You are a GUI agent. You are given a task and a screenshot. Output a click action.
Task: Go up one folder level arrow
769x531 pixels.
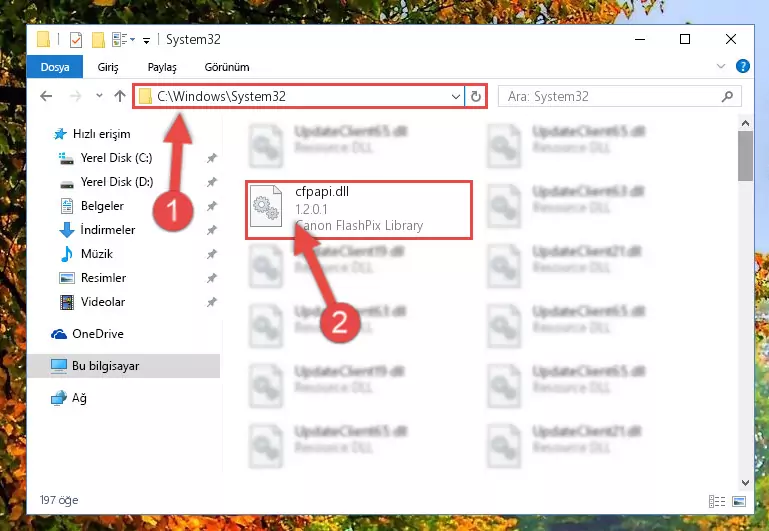click(x=120, y=96)
